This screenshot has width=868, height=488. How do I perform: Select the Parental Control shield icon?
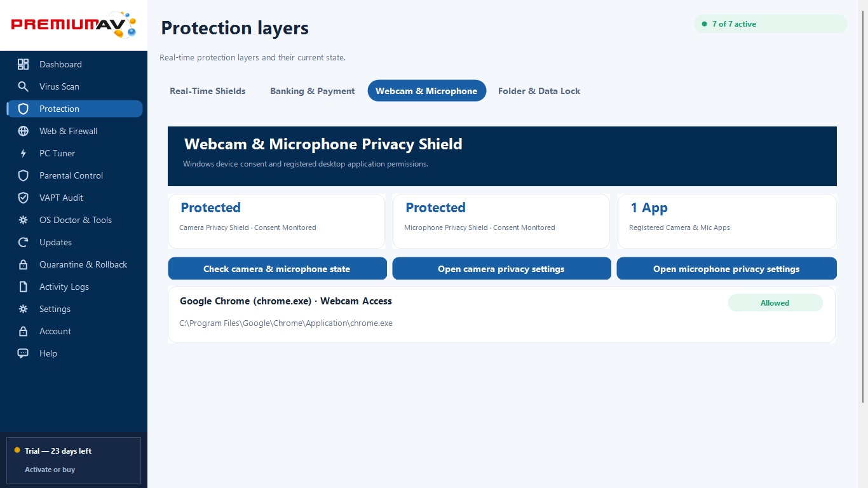click(x=24, y=175)
